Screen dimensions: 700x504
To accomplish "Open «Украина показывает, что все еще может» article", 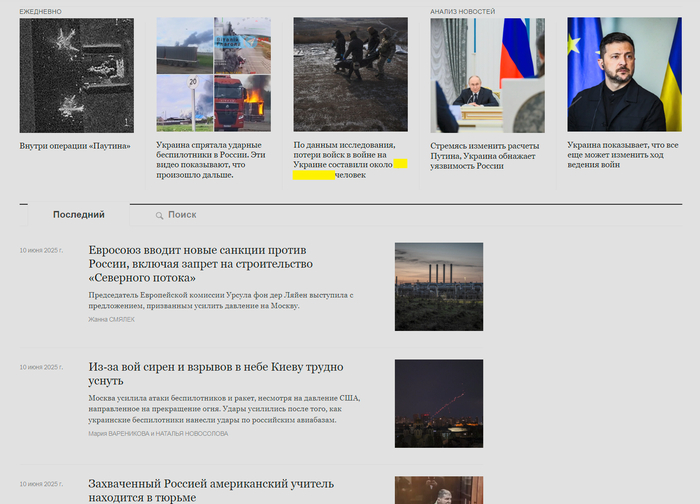I will [624, 155].
